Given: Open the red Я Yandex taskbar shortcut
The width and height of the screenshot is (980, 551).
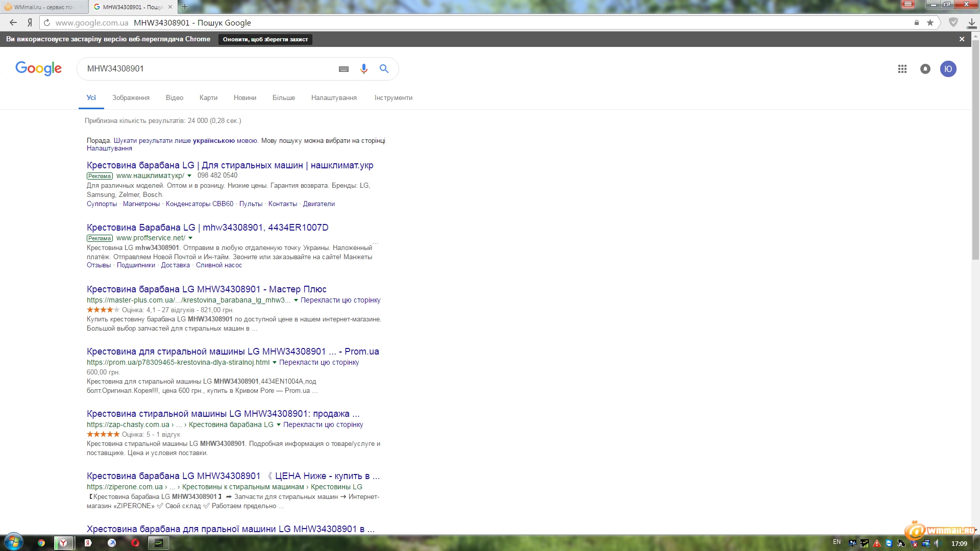Looking at the screenshot, I should coord(88,543).
